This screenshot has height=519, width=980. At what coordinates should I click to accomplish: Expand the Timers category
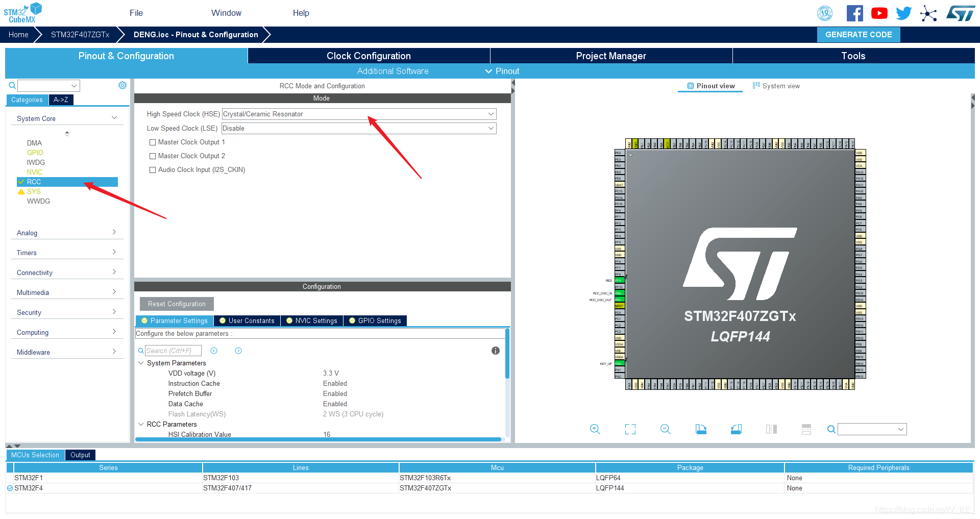pos(114,252)
